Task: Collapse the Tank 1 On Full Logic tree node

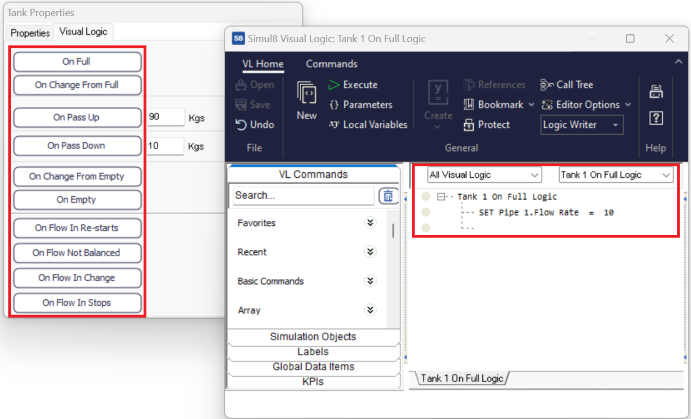Action: [441, 197]
